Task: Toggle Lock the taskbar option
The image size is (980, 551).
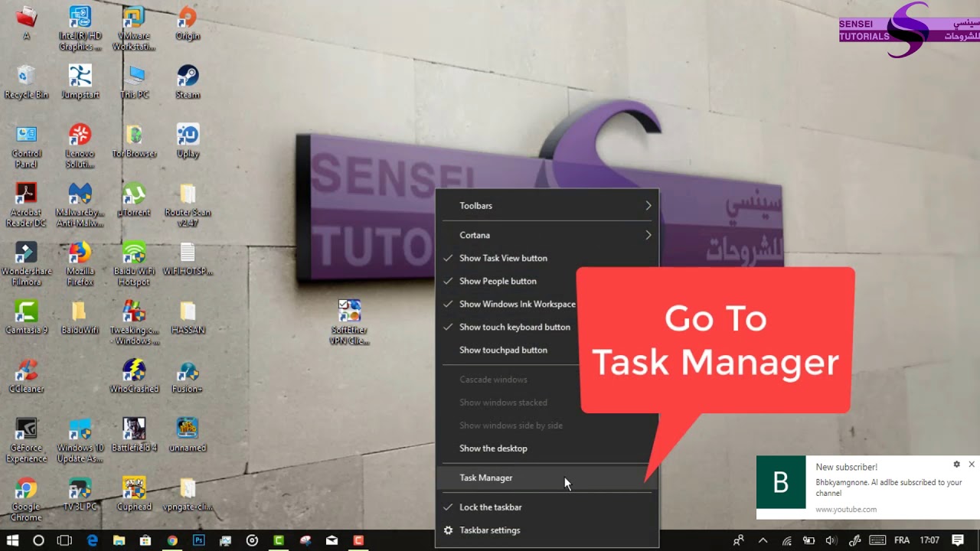Action: click(x=547, y=507)
